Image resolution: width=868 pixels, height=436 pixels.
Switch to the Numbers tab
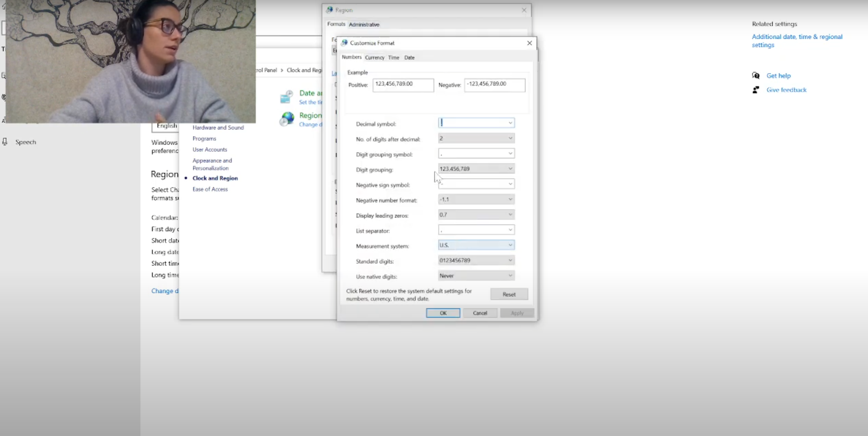point(352,57)
